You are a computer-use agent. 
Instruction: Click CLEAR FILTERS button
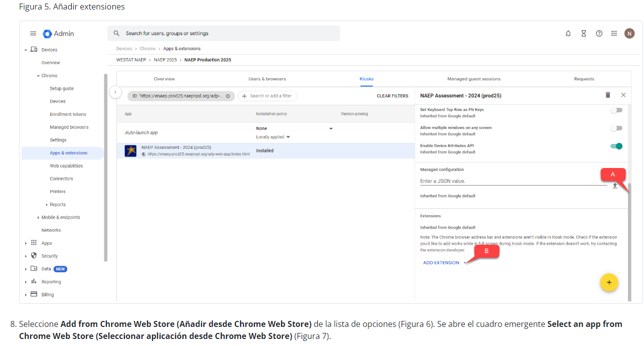(392, 96)
